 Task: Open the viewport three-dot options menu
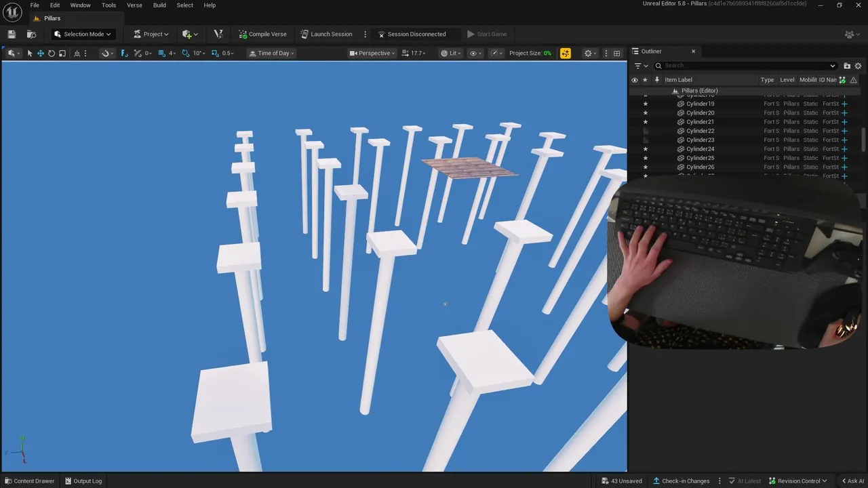click(606, 53)
